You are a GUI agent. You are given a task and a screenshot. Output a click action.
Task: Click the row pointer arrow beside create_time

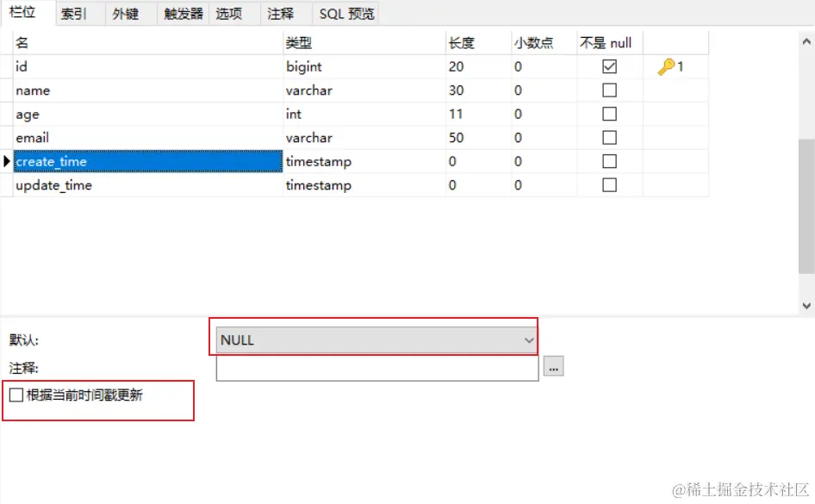pyautogui.click(x=7, y=161)
